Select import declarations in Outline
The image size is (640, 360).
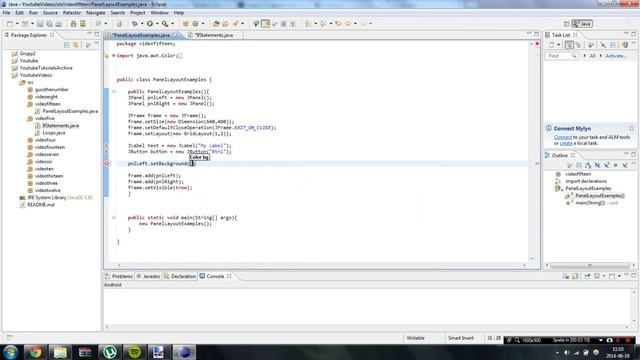[x=586, y=181]
